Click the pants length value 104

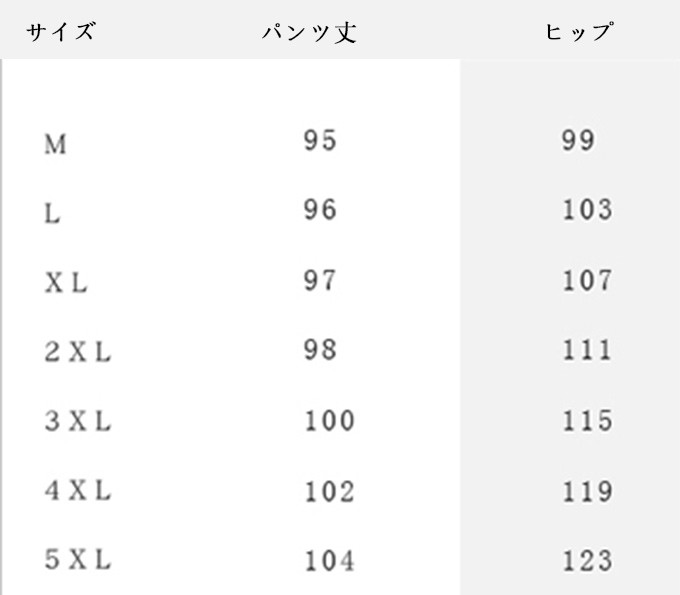(x=329, y=561)
